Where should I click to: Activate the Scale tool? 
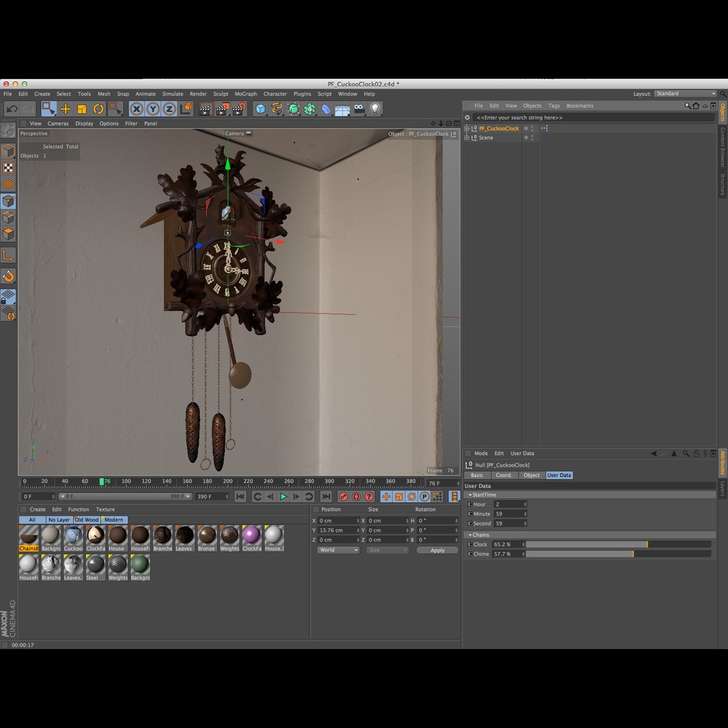tap(82, 109)
